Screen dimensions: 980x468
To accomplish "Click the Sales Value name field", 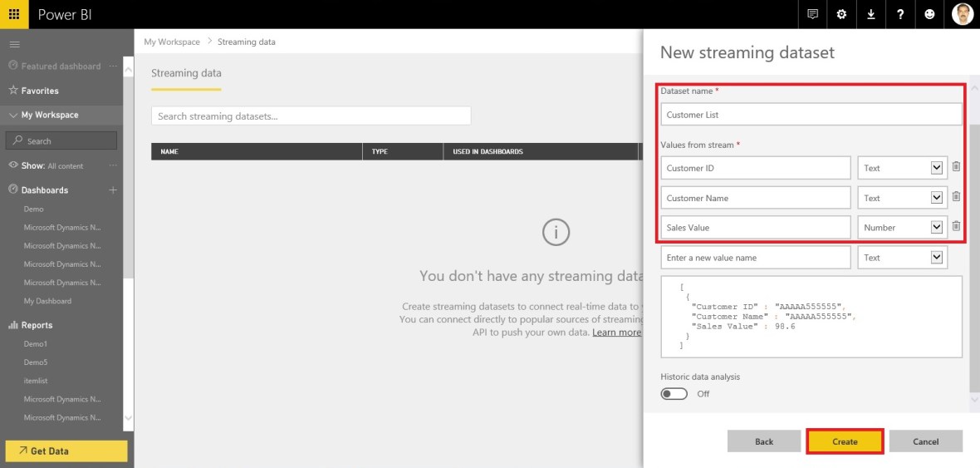I will pos(756,228).
